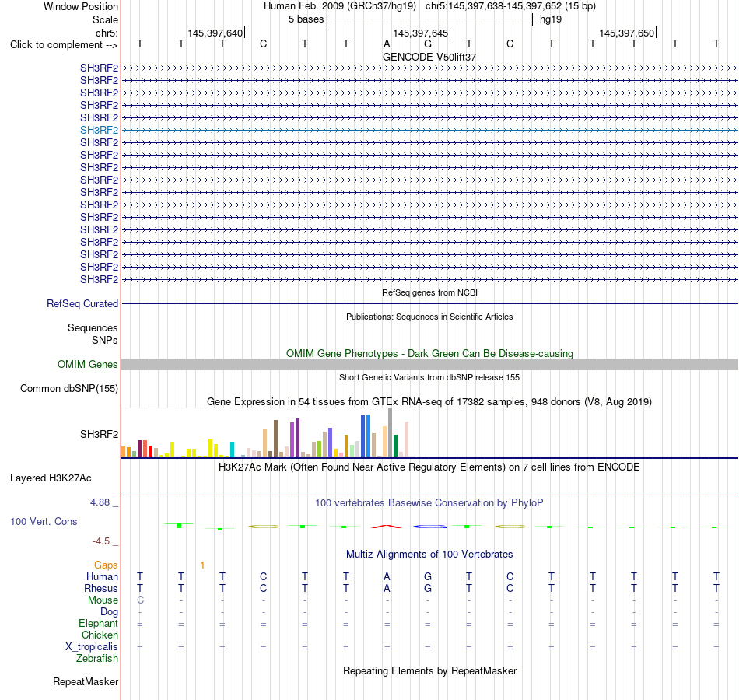Click the 'RepeatMasker' track label
The image size is (739, 700).
coord(86,681)
